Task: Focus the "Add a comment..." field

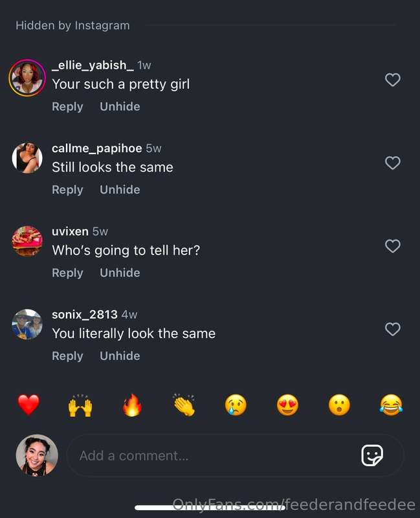Action: click(x=212, y=456)
